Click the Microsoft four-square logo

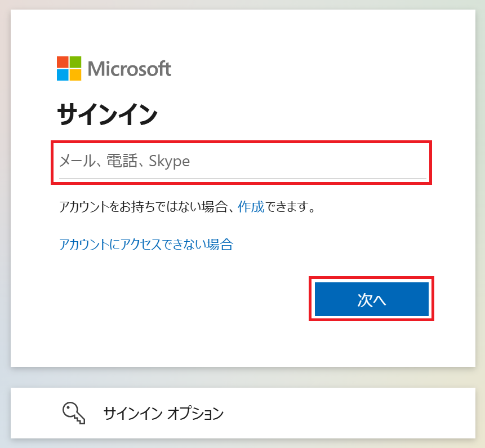click(x=69, y=68)
